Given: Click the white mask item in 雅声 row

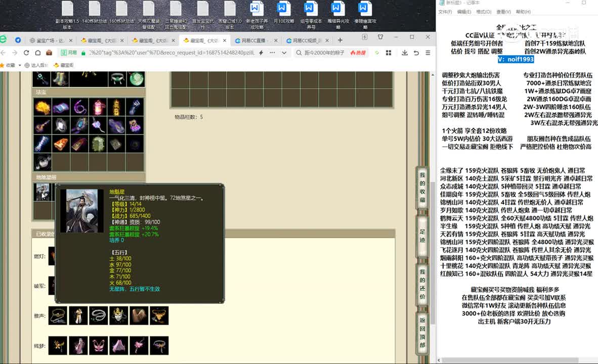Looking at the screenshot, I should point(118,315).
